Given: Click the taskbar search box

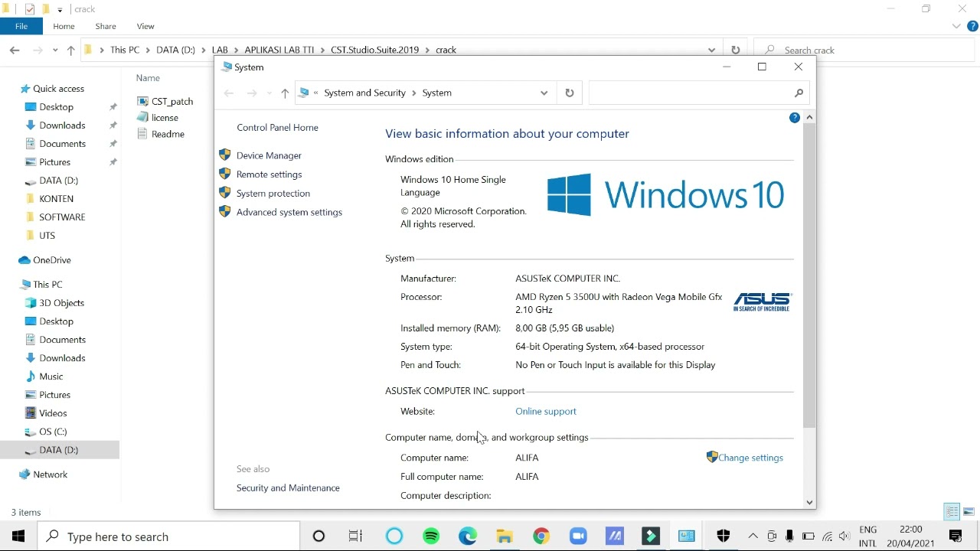Looking at the screenshot, I should [x=168, y=536].
